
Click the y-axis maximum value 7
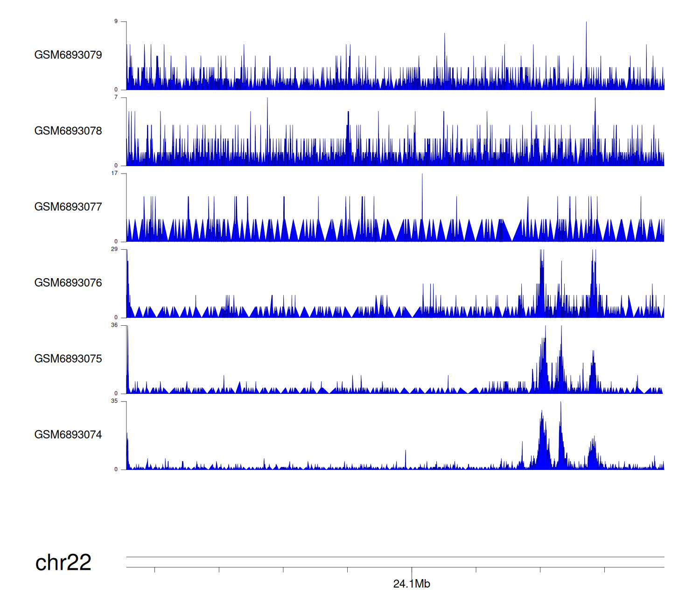tap(116, 98)
